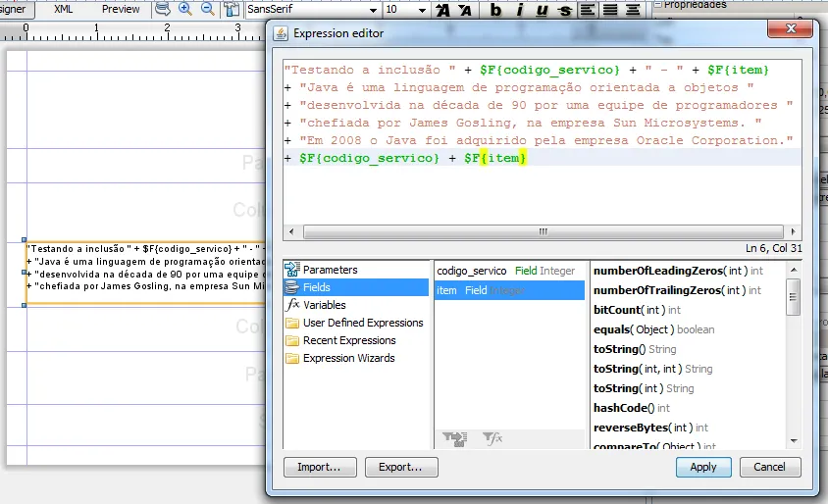Click the zoom in magnifier icon
Screen dimensions: 828x504
(184, 9)
